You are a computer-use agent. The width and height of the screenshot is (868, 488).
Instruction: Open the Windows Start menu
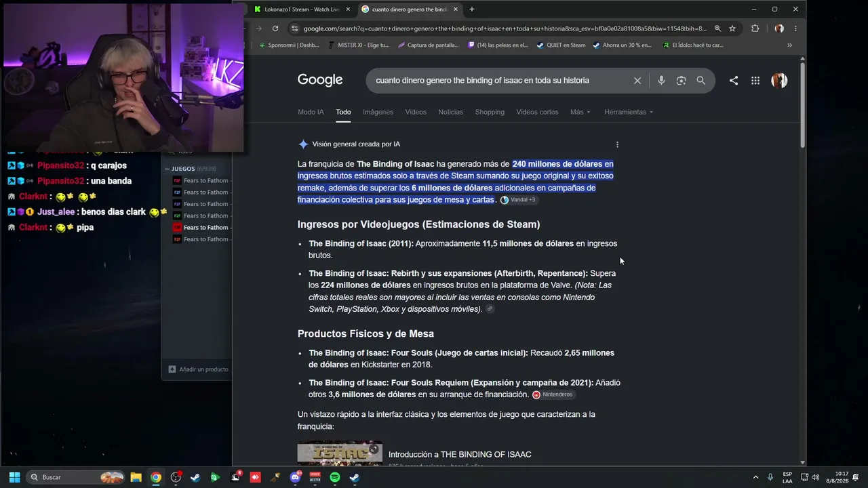click(x=14, y=477)
